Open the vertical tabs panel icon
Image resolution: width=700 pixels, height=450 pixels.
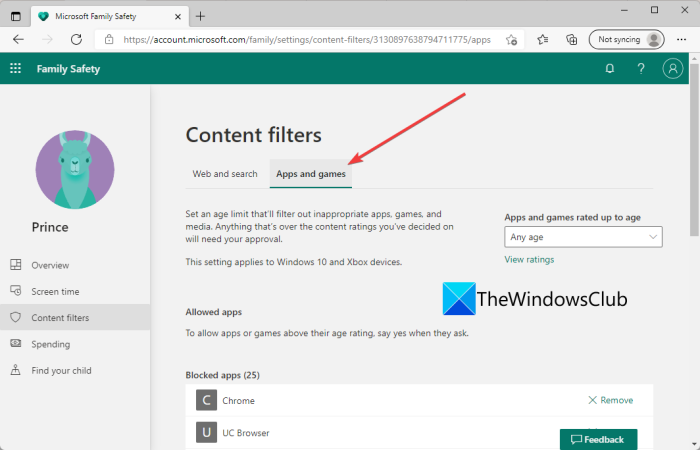click(x=16, y=17)
